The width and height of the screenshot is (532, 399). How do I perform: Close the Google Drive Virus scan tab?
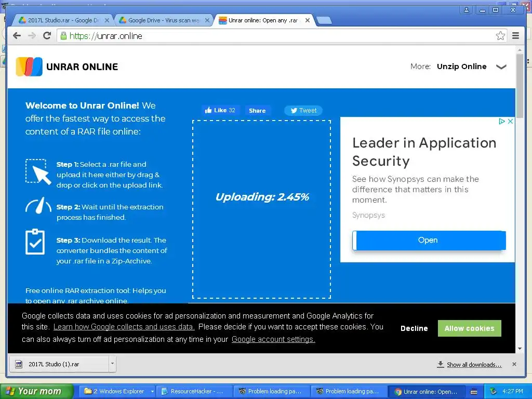[207, 20]
